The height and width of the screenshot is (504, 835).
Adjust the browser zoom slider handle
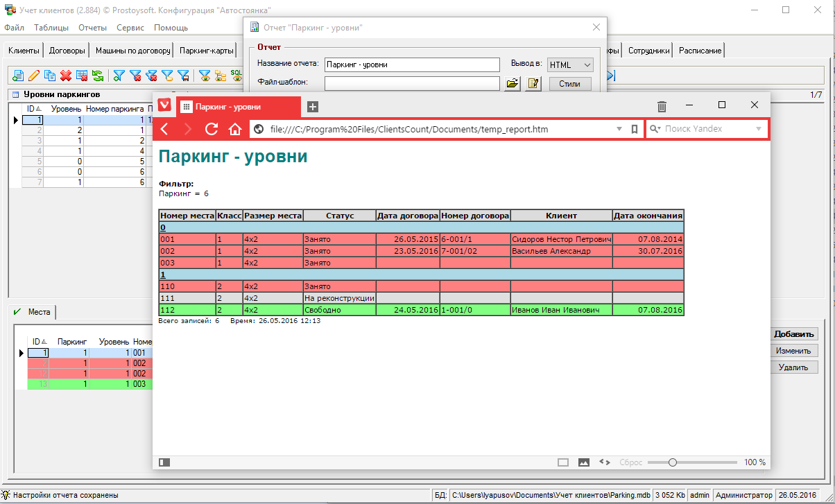coord(672,462)
